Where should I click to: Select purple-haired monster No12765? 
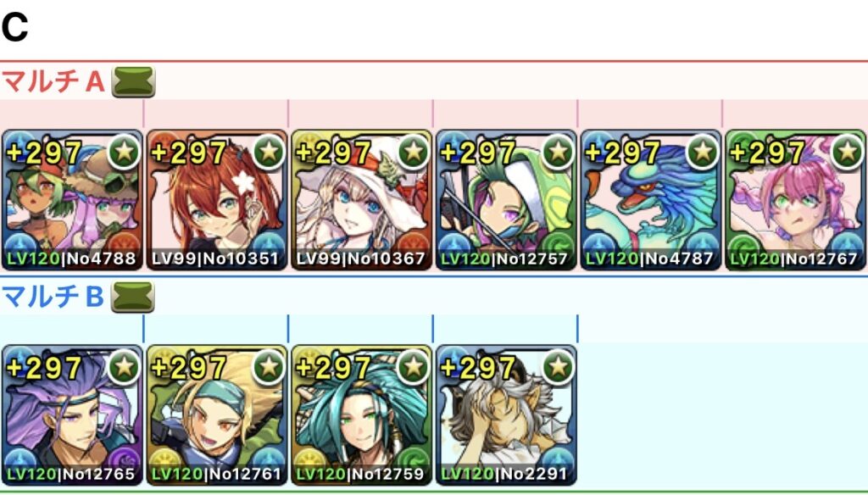[x=72, y=415]
